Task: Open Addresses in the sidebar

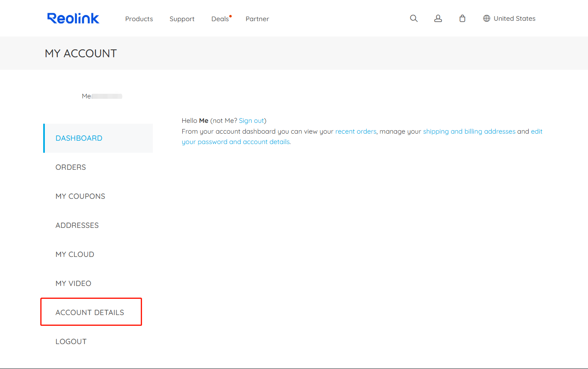Action: point(77,225)
